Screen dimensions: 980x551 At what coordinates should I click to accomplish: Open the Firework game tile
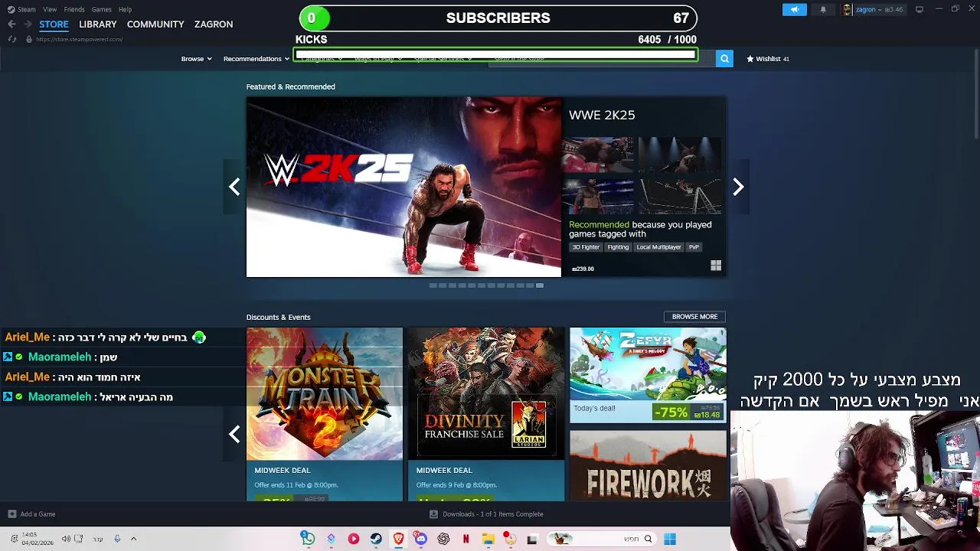coord(648,465)
